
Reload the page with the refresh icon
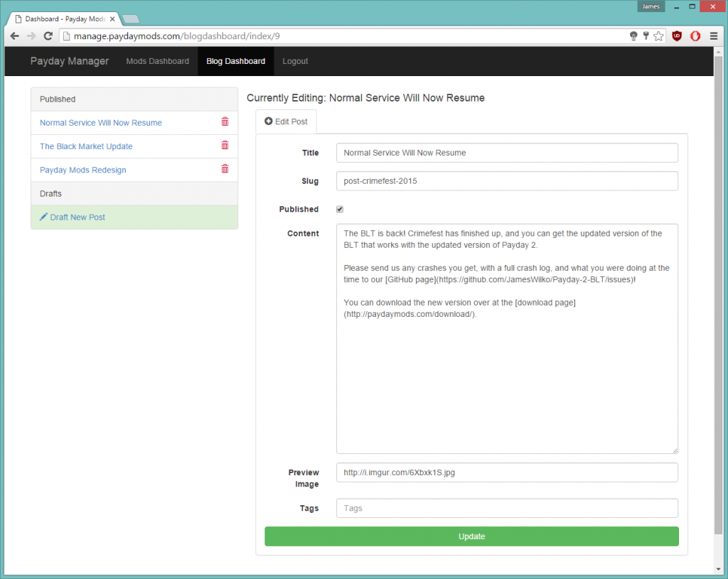tap(48, 36)
